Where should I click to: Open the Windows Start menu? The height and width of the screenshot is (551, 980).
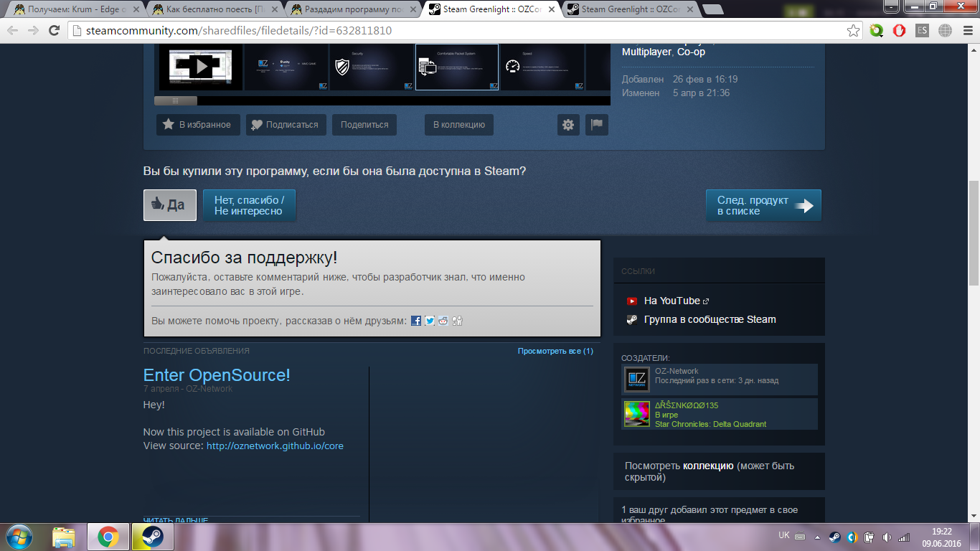pyautogui.click(x=19, y=536)
